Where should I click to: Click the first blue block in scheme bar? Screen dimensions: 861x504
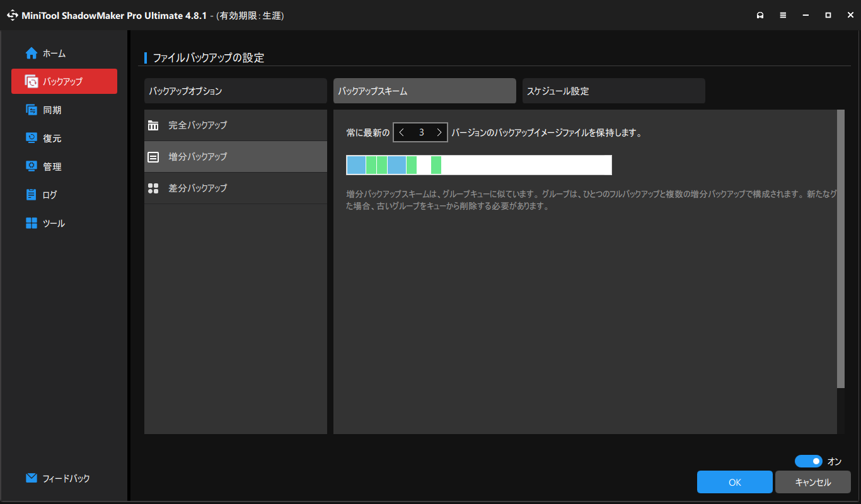pyautogui.click(x=356, y=165)
